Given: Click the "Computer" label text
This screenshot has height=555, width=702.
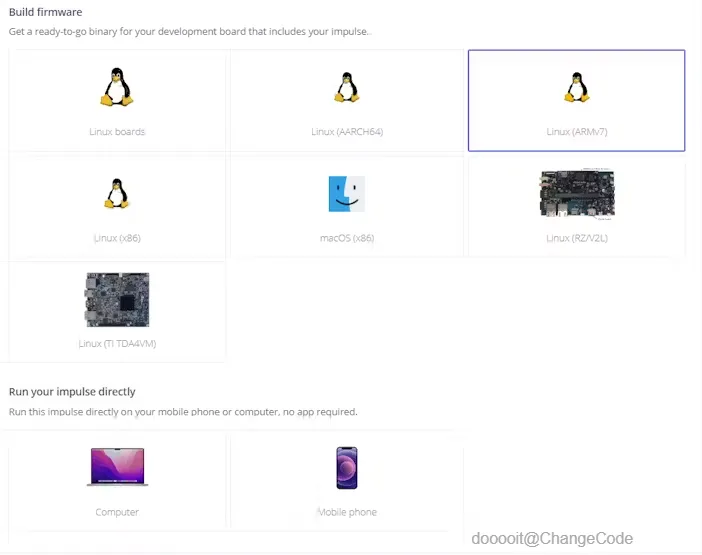Looking at the screenshot, I should click(x=117, y=512).
